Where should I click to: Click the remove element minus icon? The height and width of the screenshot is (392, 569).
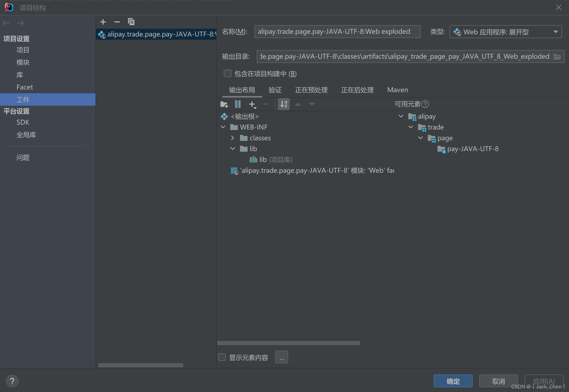[266, 104]
